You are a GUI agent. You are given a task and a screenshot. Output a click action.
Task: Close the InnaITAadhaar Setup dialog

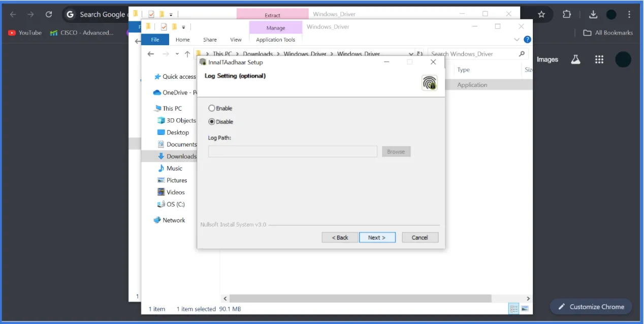pyautogui.click(x=433, y=62)
